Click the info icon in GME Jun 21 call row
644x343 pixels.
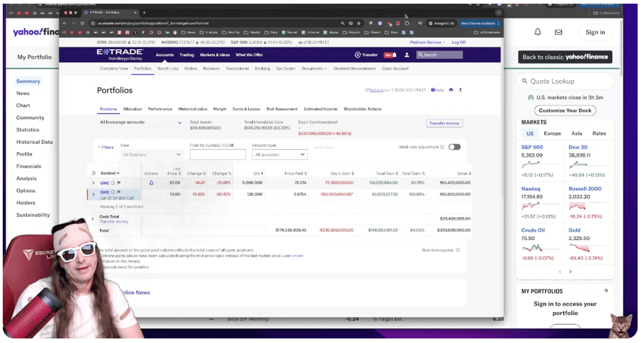(x=113, y=192)
